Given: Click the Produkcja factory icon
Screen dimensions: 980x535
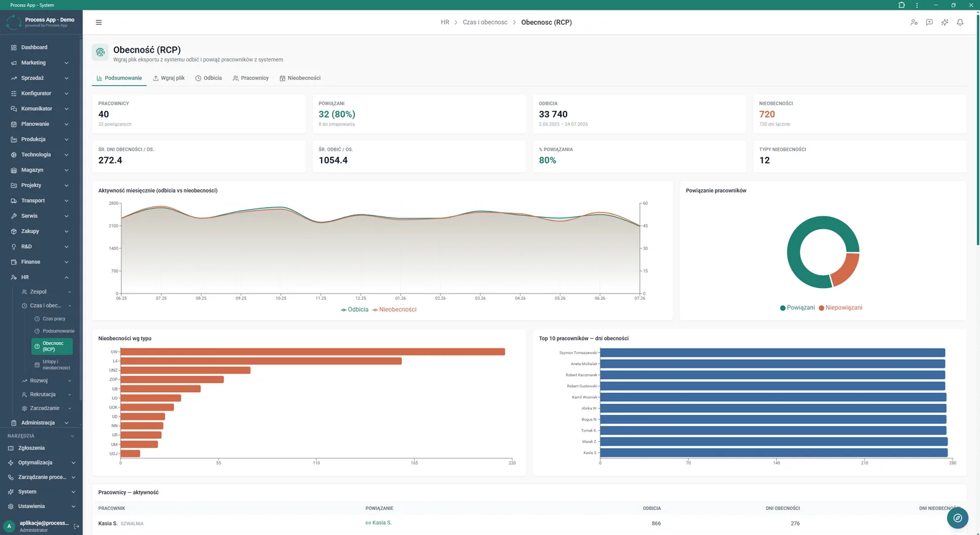Looking at the screenshot, I should tap(13, 140).
